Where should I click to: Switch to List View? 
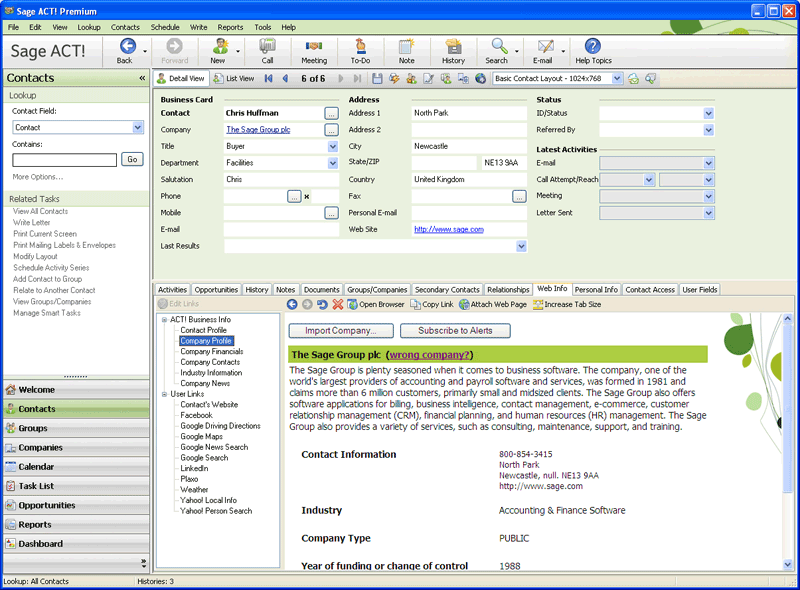(234, 79)
